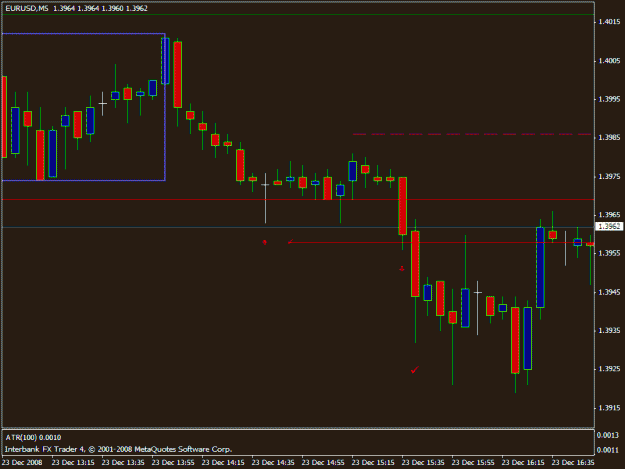625x469 pixels.
Task: Click the 23 Dec 15:15 time label
Action: (x=373, y=462)
